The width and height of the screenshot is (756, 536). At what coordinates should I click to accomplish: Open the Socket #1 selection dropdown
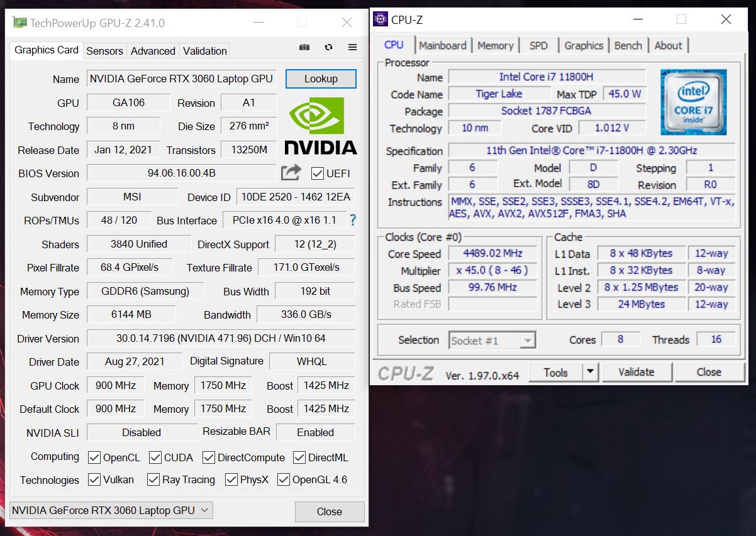tap(492, 341)
